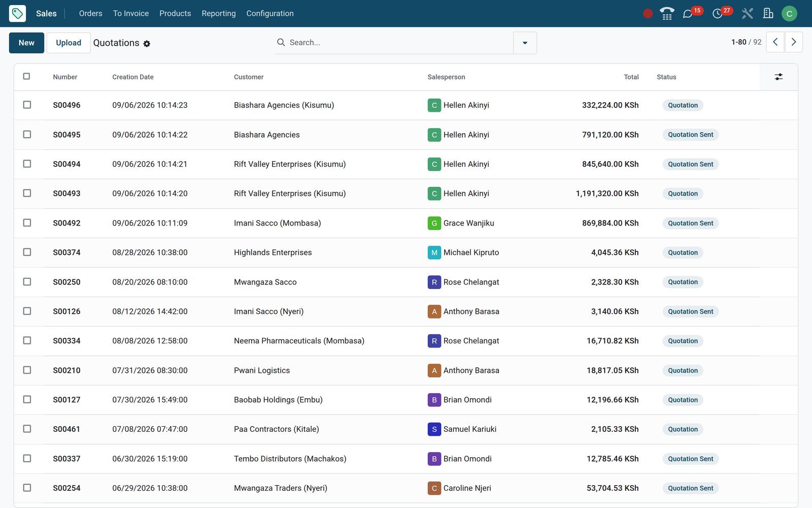The height and width of the screenshot is (508, 812).
Task: Click the search magnifier icon
Action: [281, 42]
